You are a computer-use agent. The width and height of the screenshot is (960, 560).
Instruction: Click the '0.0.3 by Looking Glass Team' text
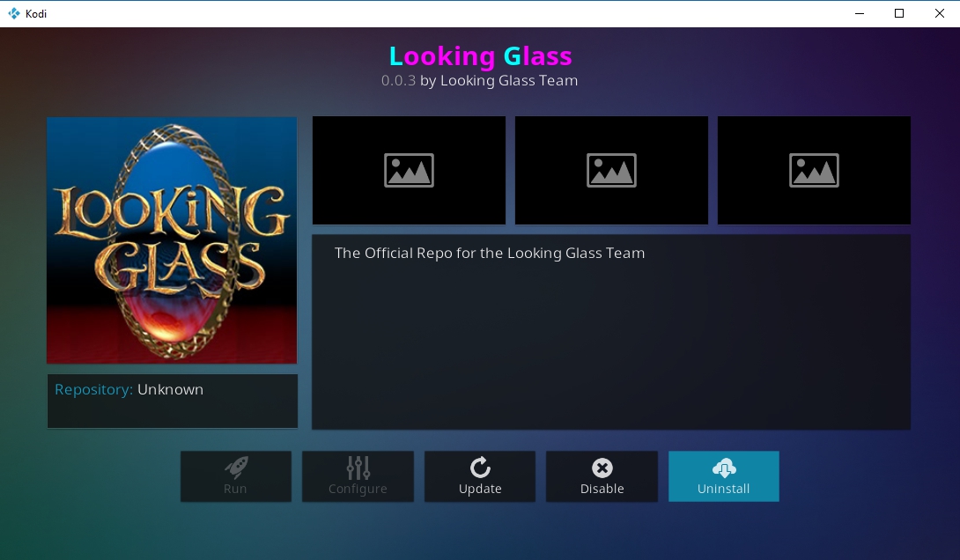tap(479, 81)
